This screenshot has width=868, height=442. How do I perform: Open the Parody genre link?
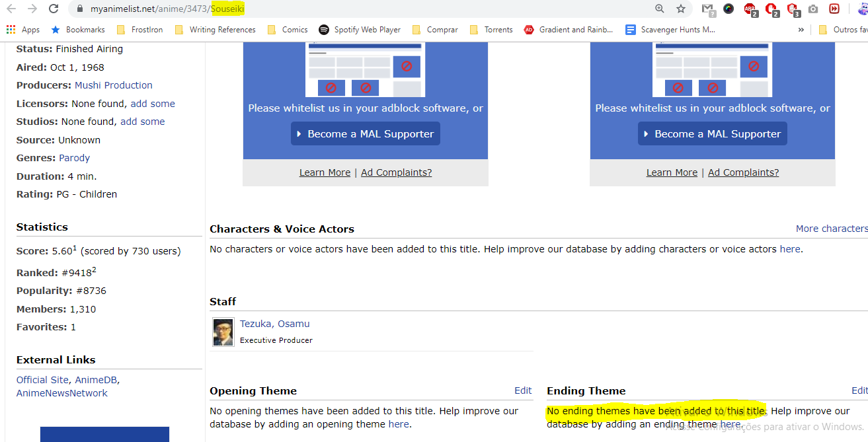tap(74, 158)
